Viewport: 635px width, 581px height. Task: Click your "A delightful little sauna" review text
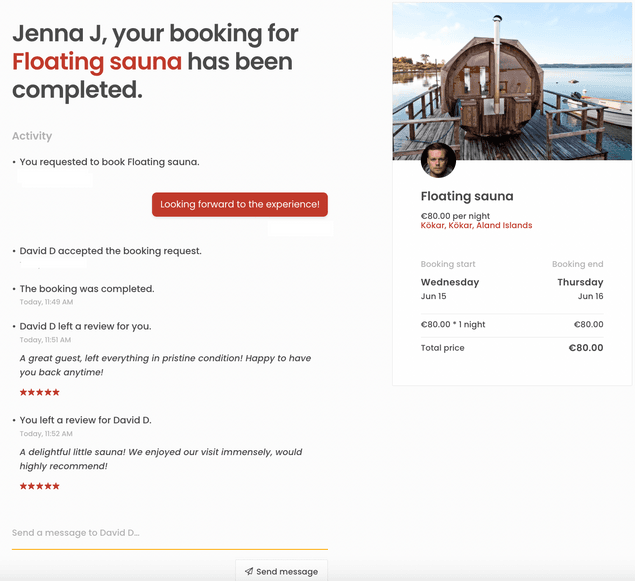[160, 459]
